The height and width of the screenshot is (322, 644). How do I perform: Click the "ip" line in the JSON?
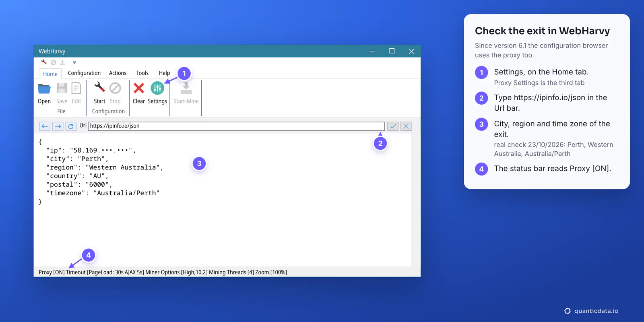pos(91,150)
